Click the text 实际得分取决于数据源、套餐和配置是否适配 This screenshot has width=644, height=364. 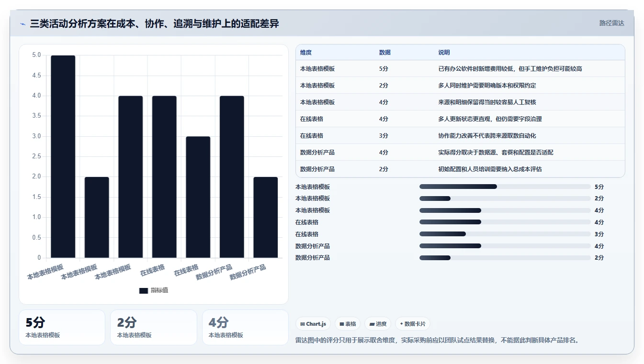[x=496, y=153]
